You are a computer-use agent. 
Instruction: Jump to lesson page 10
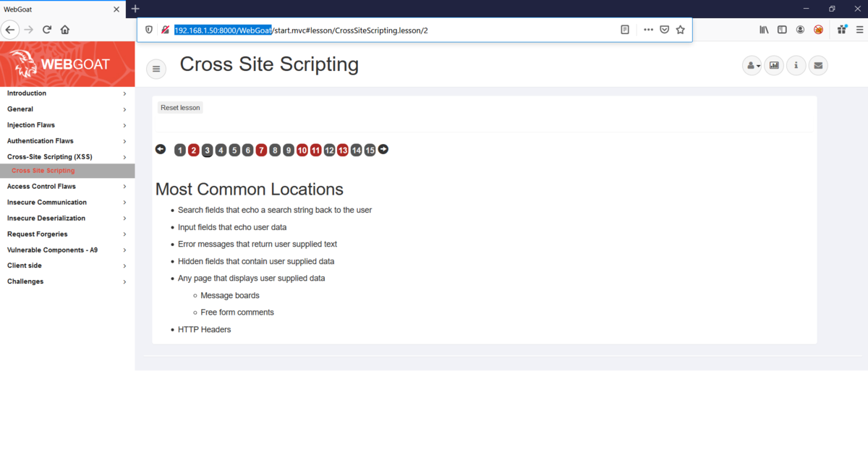[x=302, y=151]
